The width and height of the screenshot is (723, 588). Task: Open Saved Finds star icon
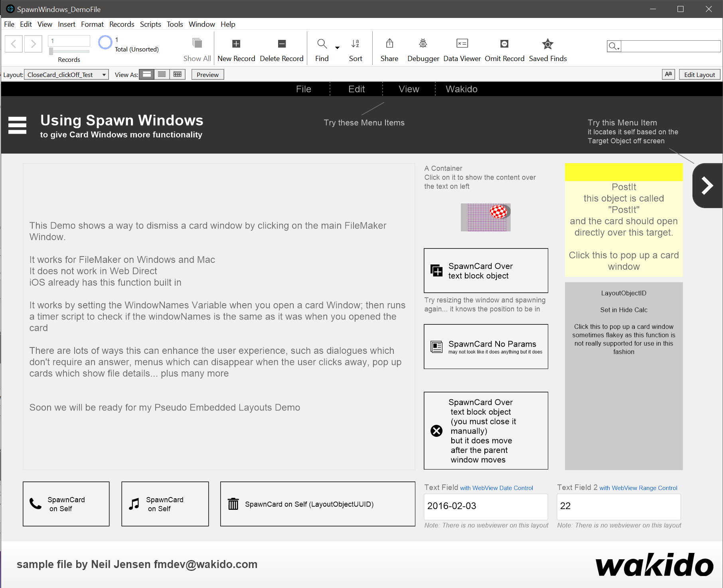(x=547, y=44)
